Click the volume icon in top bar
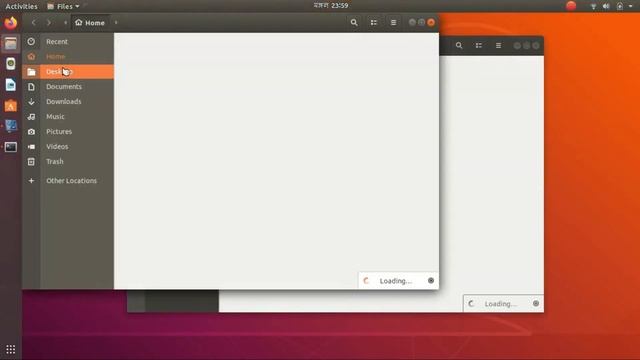 [x=606, y=6]
